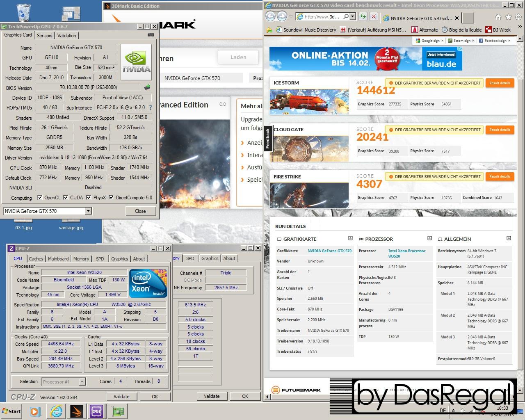Open Windows Media Player from taskbar
Screen dimensions: 525x420
tap(35, 411)
